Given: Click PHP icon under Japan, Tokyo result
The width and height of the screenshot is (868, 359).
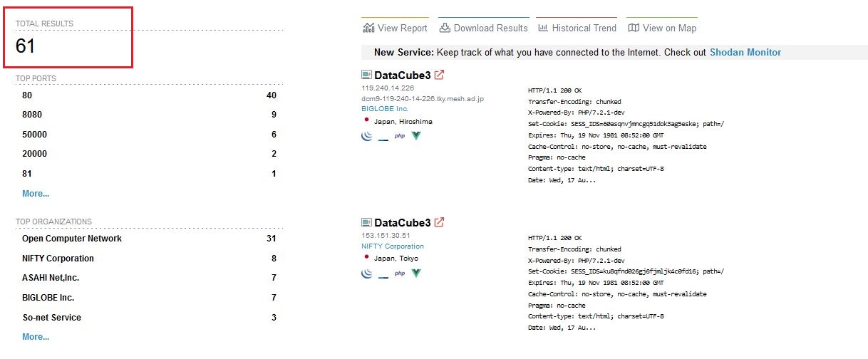Looking at the screenshot, I should [400, 273].
